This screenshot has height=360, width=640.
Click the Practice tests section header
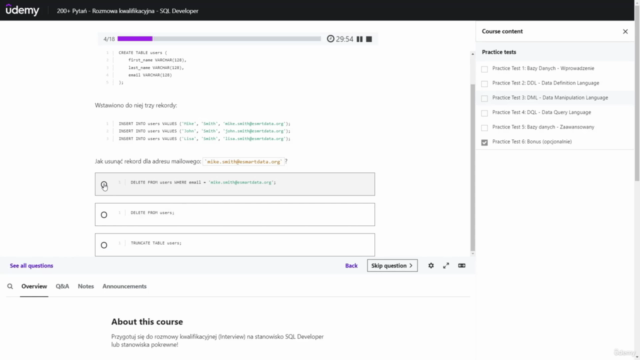499,52
